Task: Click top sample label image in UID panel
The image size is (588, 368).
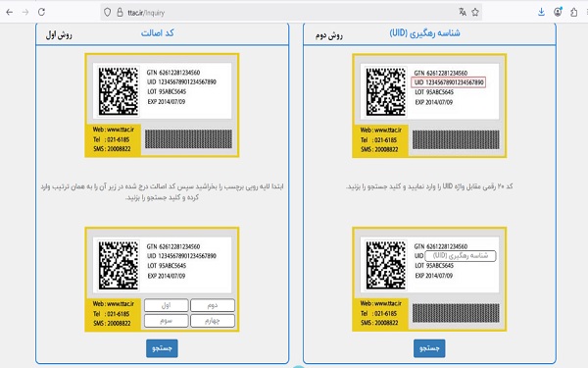Action: click(x=429, y=106)
